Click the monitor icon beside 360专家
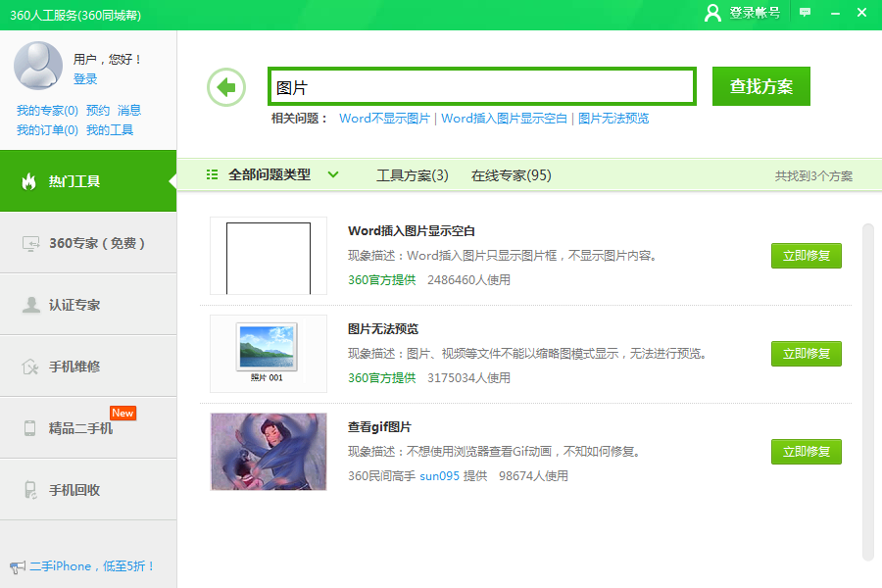The width and height of the screenshot is (882, 588). coord(30,244)
